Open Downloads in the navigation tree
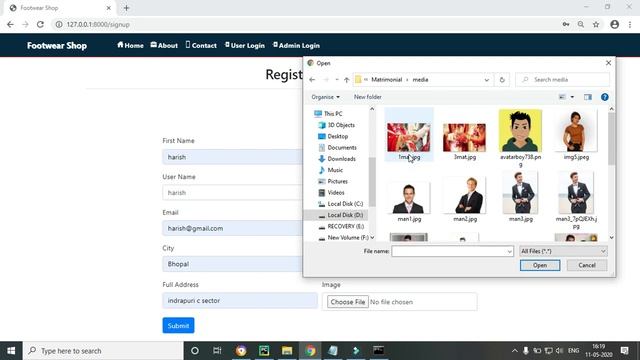 [x=337, y=159]
